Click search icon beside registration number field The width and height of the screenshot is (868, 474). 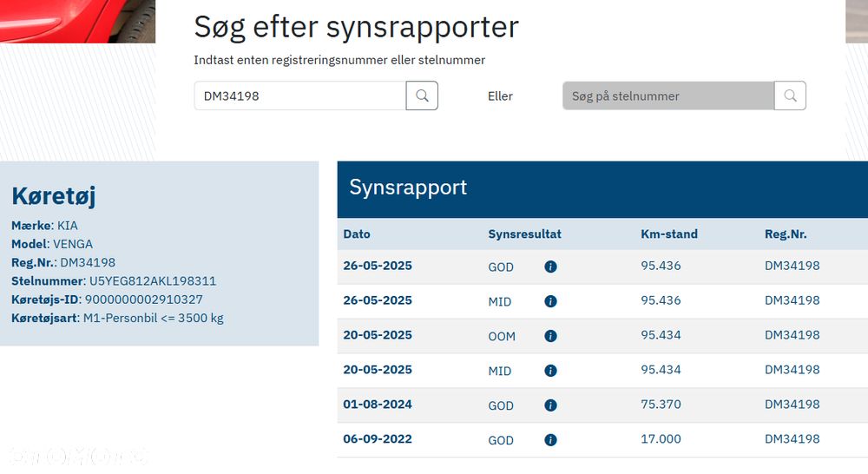[x=422, y=95]
